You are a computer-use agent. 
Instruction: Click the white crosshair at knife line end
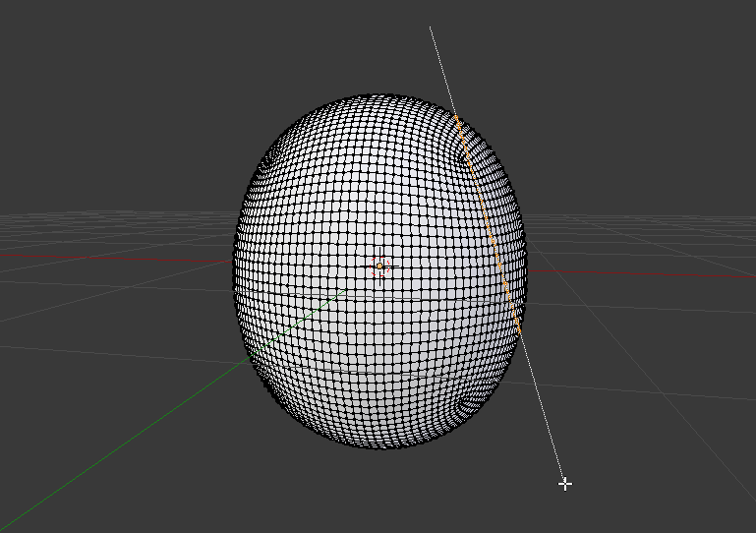[565, 483]
